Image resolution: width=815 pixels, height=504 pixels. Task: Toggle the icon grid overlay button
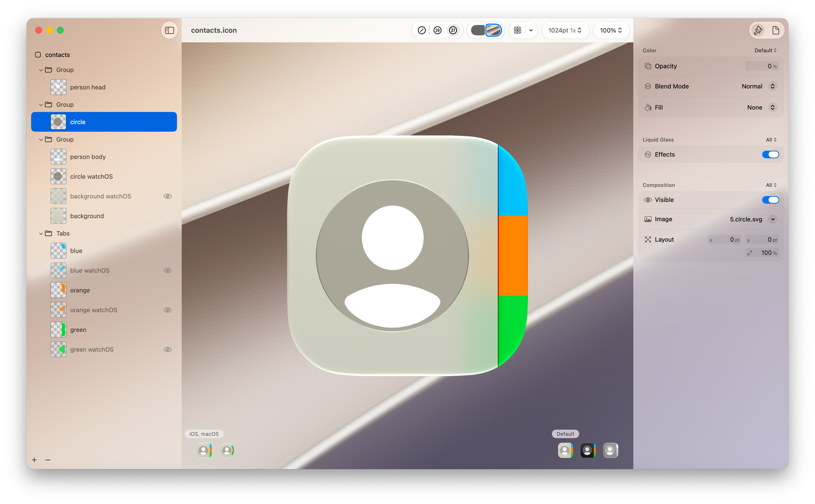click(518, 30)
